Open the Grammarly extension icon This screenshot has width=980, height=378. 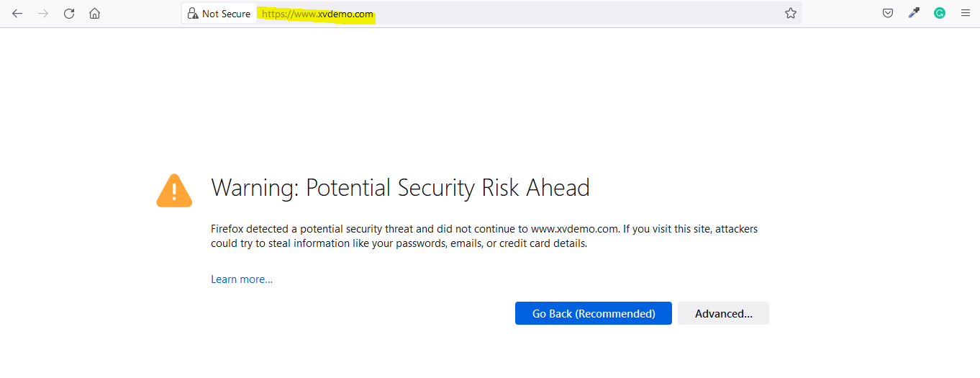pyautogui.click(x=940, y=13)
